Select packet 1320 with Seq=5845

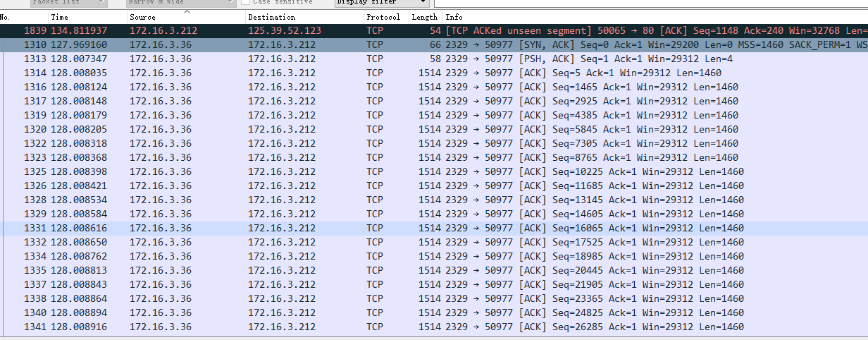click(x=434, y=129)
